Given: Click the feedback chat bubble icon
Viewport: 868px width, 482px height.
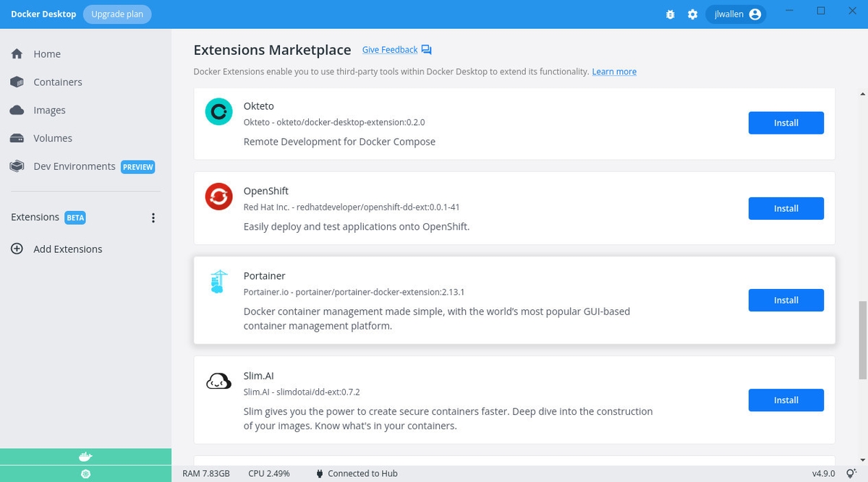Looking at the screenshot, I should click(x=427, y=50).
